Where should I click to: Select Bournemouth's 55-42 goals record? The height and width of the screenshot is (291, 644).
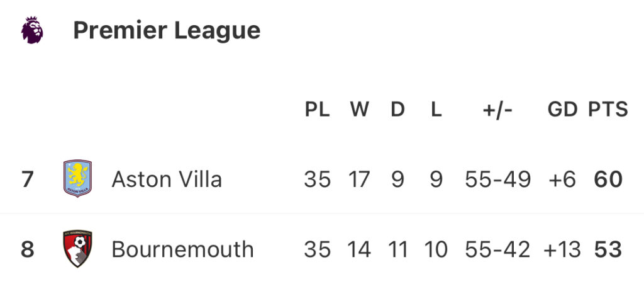click(498, 249)
